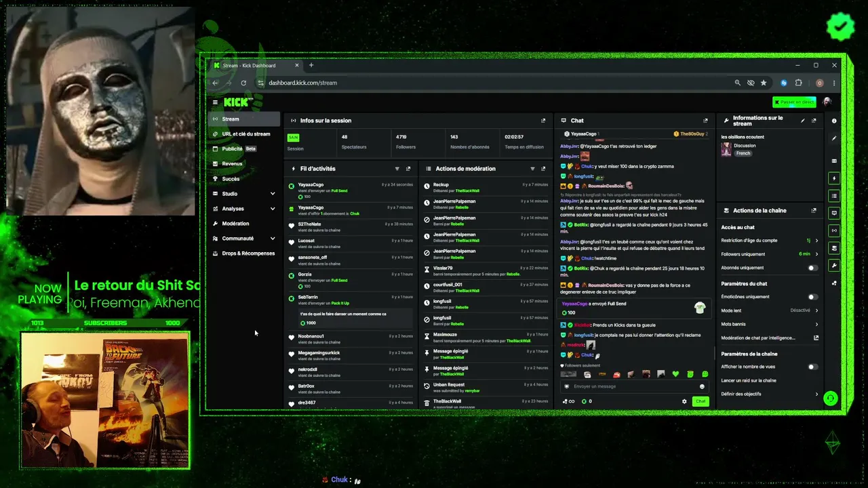The width and height of the screenshot is (868, 488).
Task: Open a new Chrome tab with plus button
Action: 311,66
